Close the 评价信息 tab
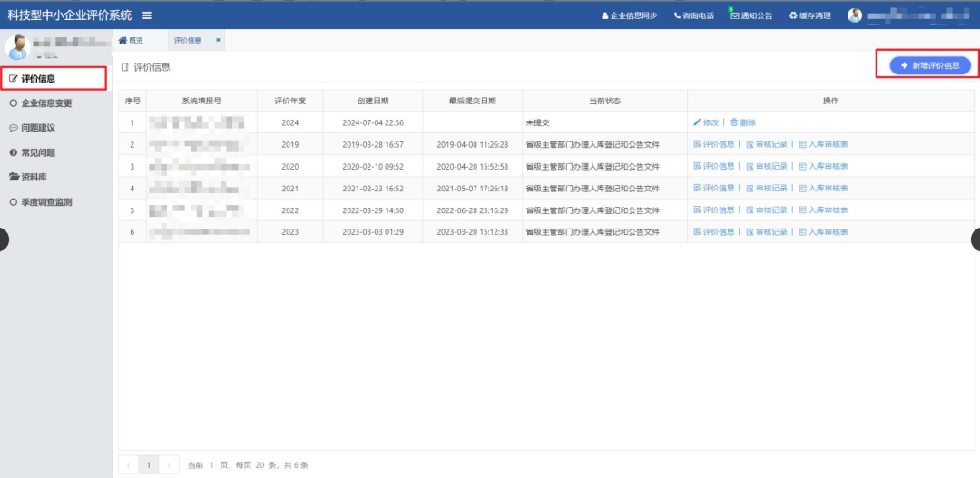 point(218,39)
